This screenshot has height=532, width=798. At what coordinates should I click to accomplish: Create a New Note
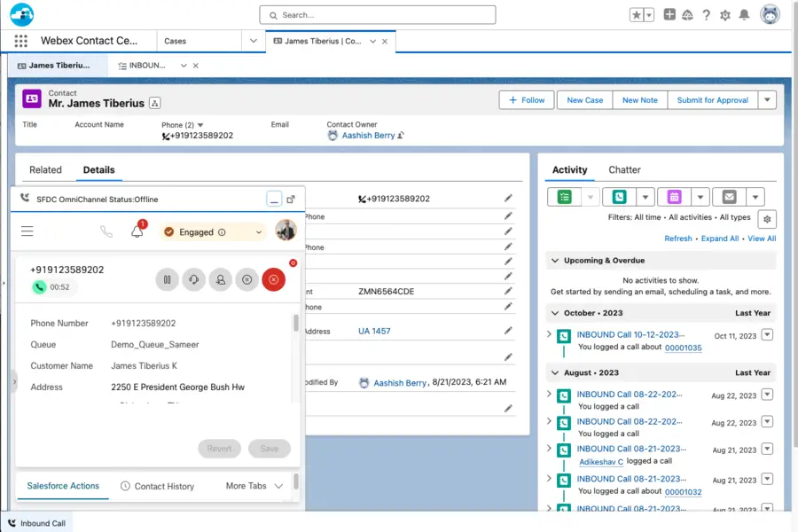point(639,100)
